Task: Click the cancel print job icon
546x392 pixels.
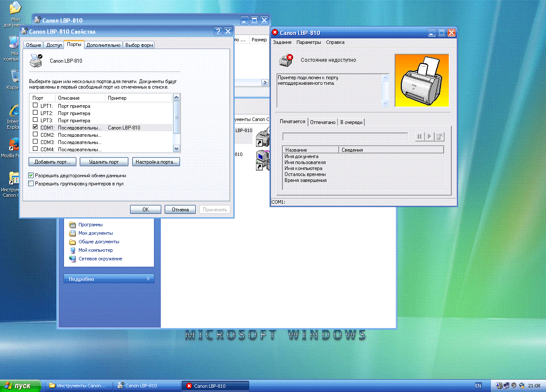Action: point(440,136)
